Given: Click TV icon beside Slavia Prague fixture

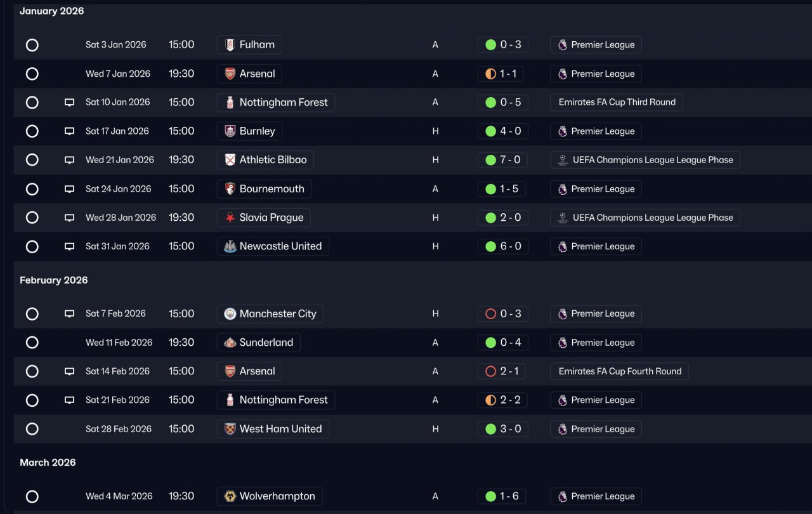Looking at the screenshot, I should pos(70,218).
